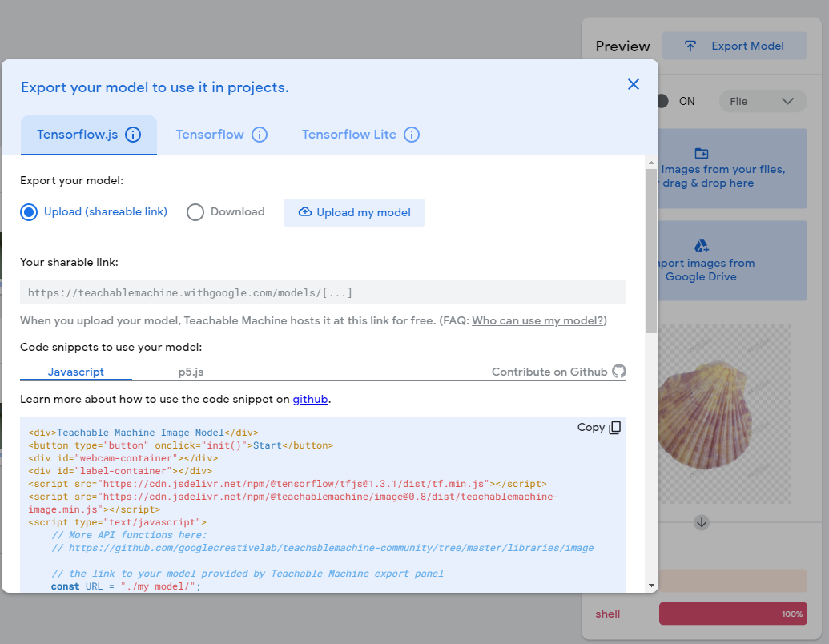Image resolution: width=829 pixels, height=644 pixels.
Task: Switch to the Tensorflow tab
Action: tap(222, 135)
